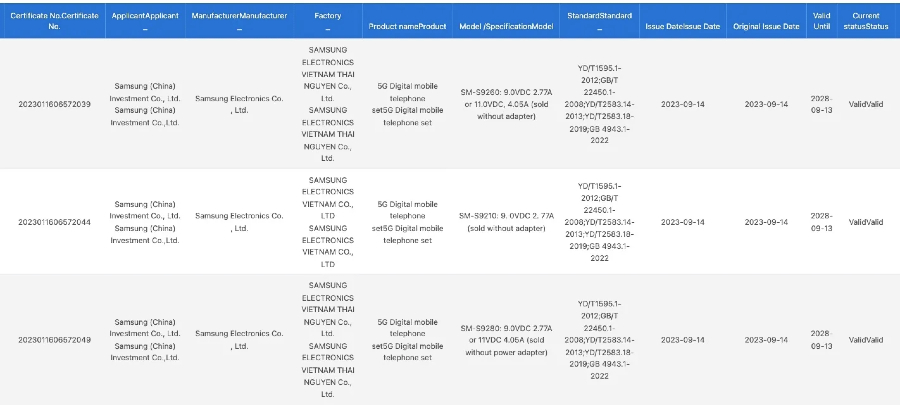Sort by the Issue Date header
Viewport: 900px width, 409px height.
pyautogui.click(x=682, y=25)
